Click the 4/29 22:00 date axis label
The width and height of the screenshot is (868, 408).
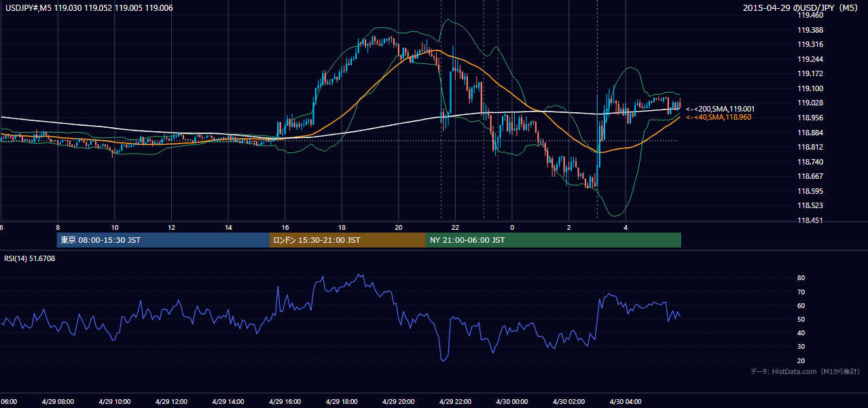(x=455, y=402)
